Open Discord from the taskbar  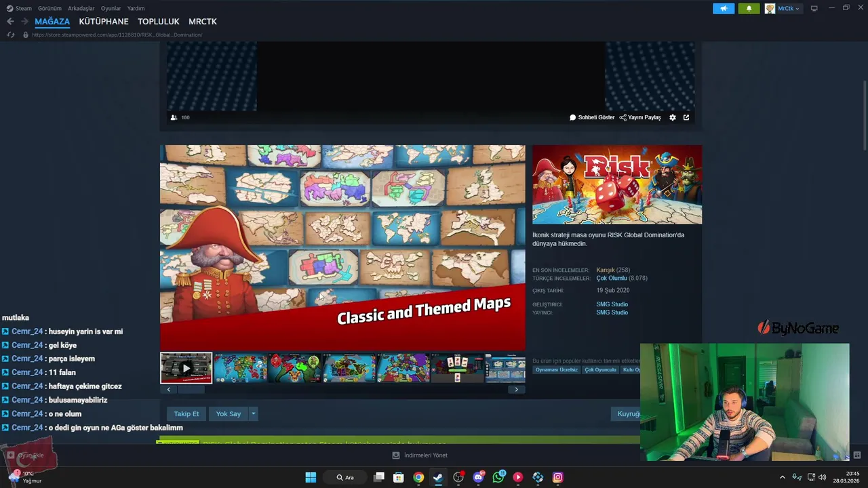(x=479, y=477)
